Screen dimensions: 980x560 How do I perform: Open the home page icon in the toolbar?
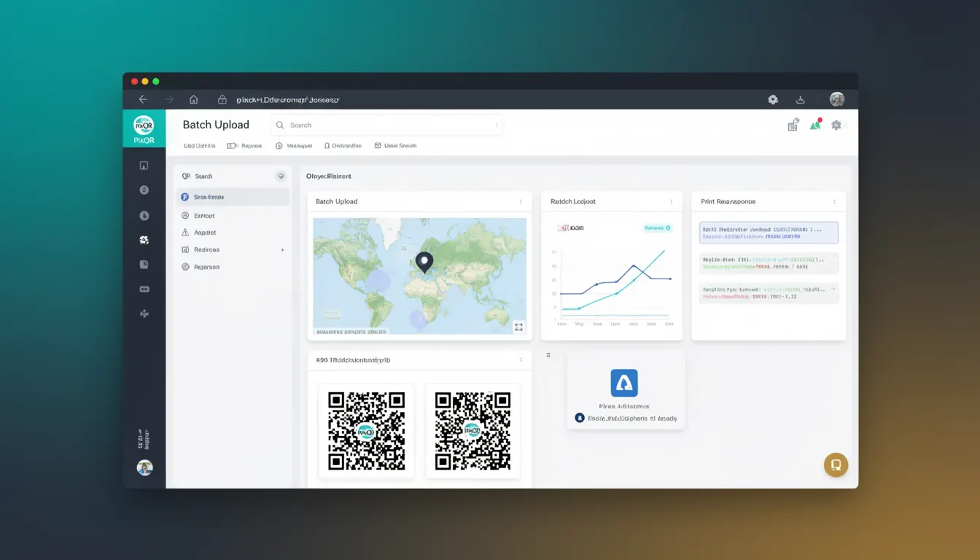click(193, 100)
